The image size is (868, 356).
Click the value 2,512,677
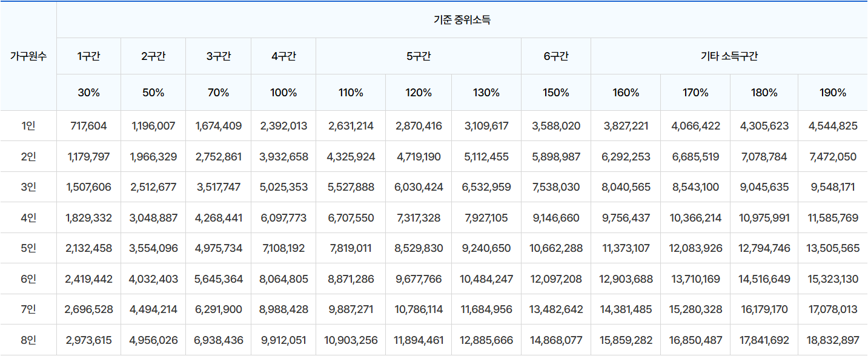pos(153,187)
